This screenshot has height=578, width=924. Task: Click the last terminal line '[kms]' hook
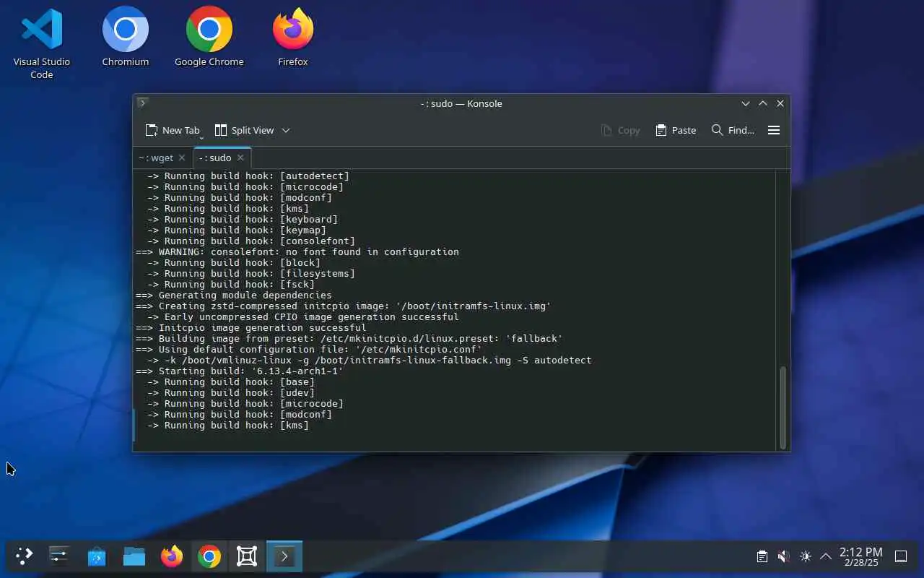click(228, 425)
